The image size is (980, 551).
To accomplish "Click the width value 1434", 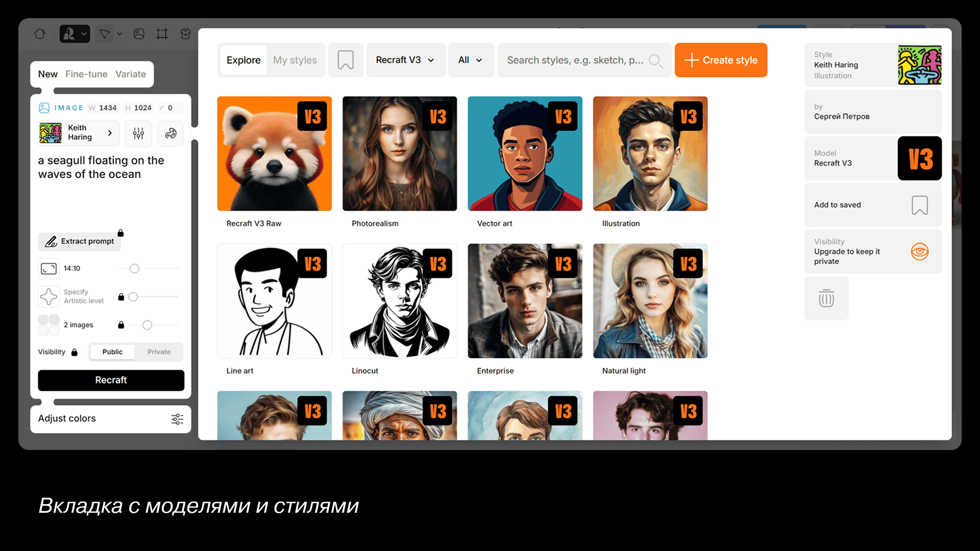I will pyautogui.click(x=108, y=108).
